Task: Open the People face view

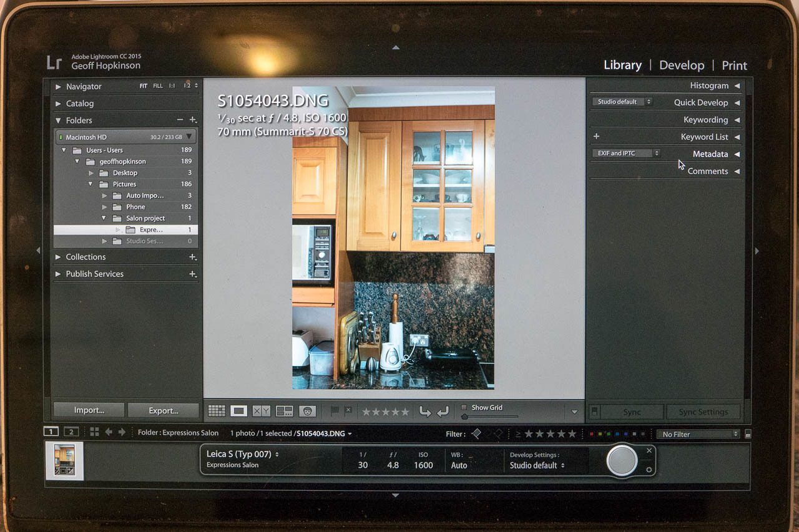Action: pos(307,411)
